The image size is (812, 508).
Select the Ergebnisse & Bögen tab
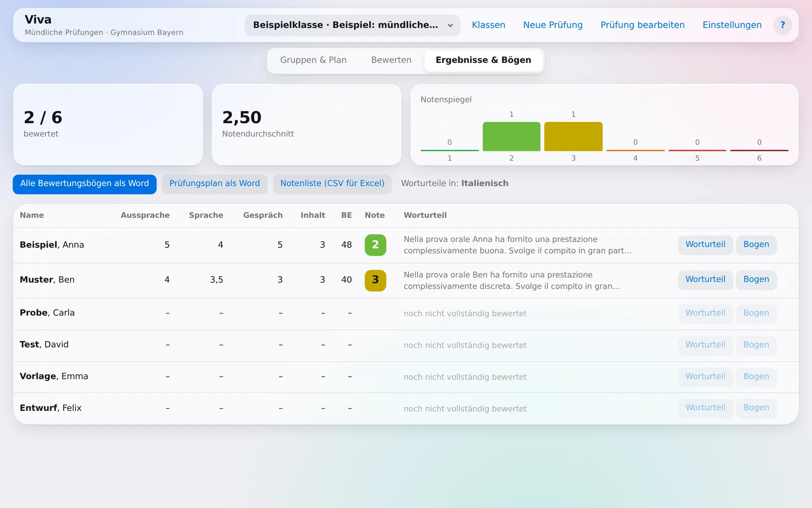coord(483,60)
